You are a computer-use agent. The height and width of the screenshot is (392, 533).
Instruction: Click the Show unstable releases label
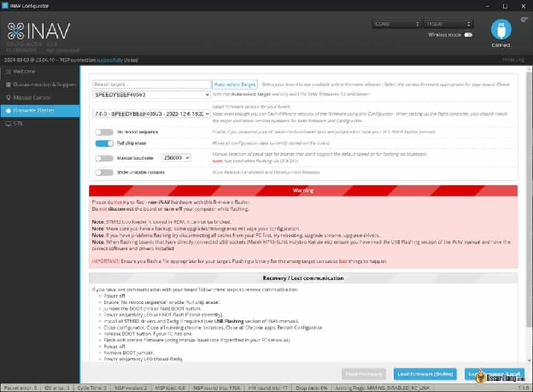pos(141,173)
